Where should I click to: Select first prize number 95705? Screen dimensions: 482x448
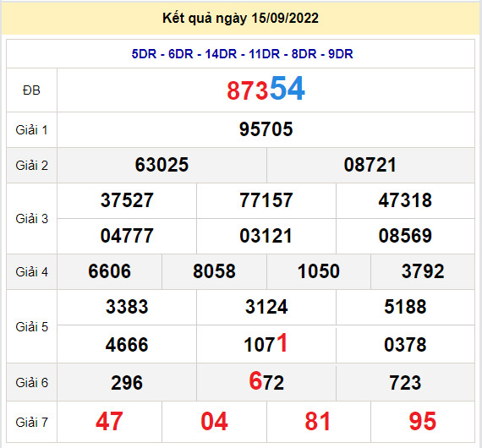(x=266, y=129)
